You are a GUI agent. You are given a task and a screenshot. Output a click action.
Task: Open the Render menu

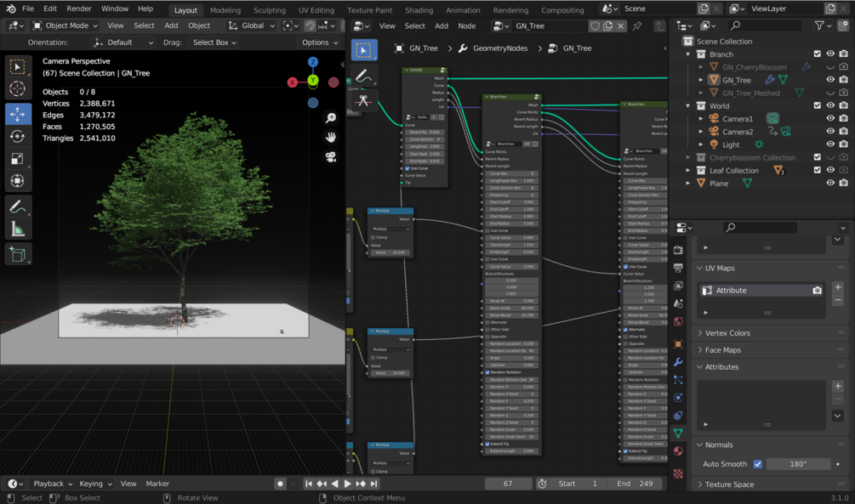79,8
